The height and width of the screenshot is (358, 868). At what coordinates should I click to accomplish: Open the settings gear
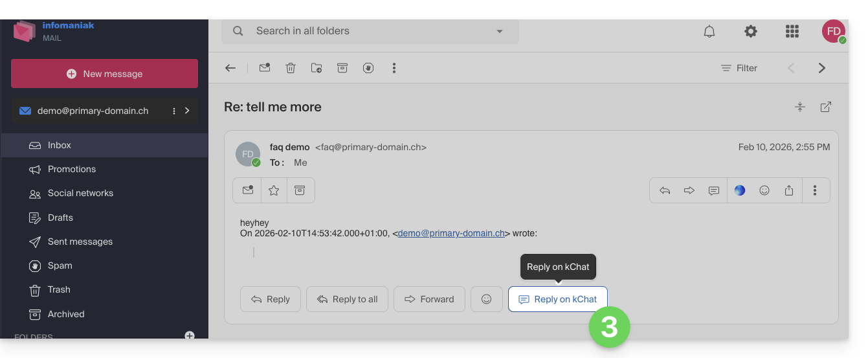coord(750,31)
